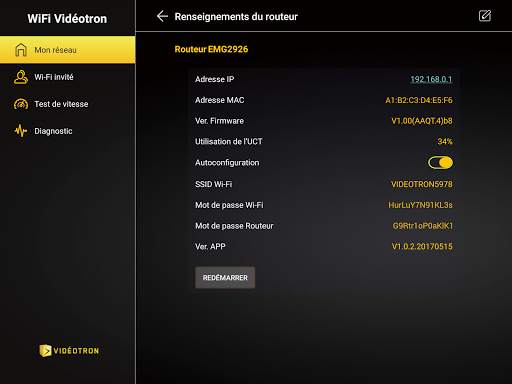
Task: Click the Ver. APP label
Action: click(x=210, y=246)
